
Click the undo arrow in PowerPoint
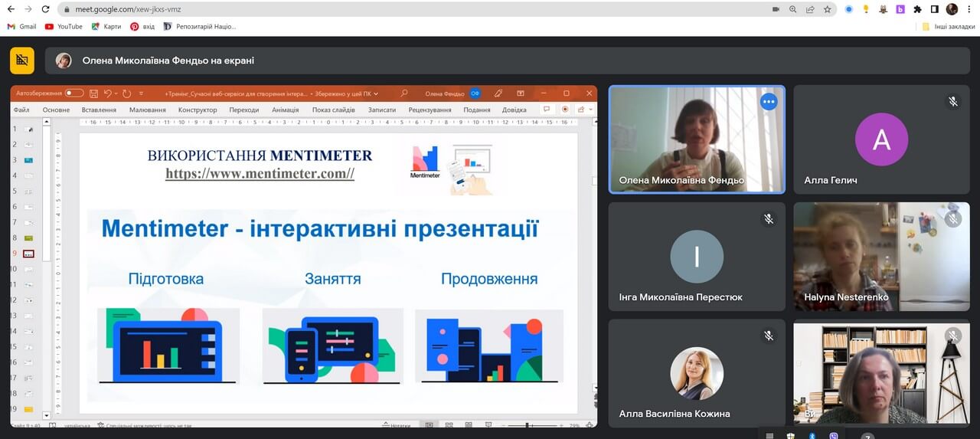[108, 93]
